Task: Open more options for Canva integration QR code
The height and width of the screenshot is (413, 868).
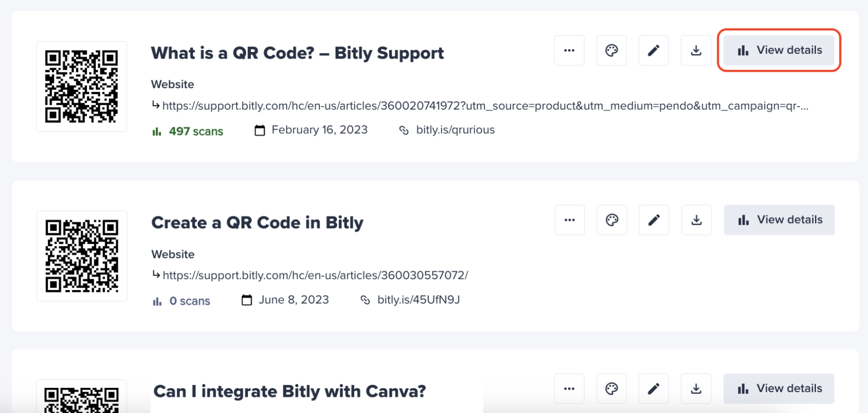Action: (x=569, y=389)
